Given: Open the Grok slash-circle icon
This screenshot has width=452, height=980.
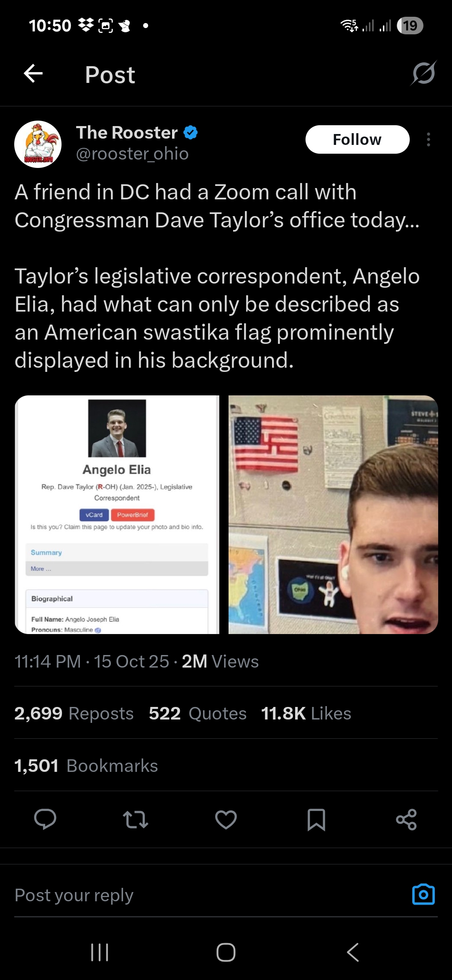Looking at the screenshot, I should 424,73.
